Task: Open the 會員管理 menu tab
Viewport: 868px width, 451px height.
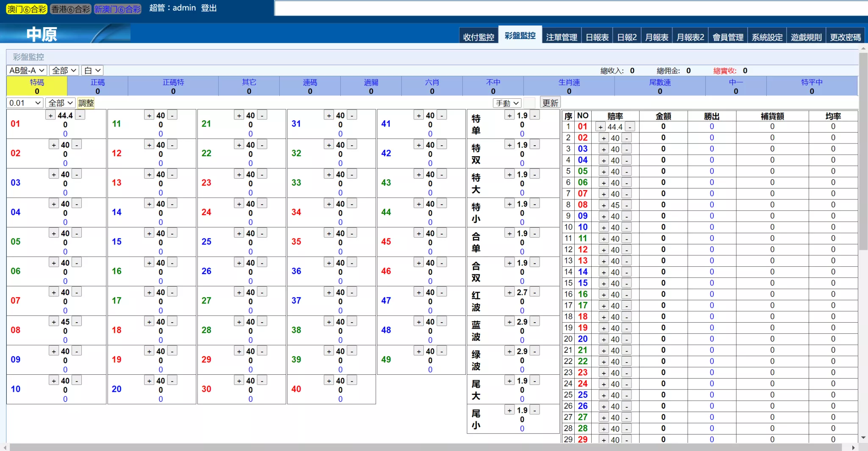Action: [x=728, y=37]
